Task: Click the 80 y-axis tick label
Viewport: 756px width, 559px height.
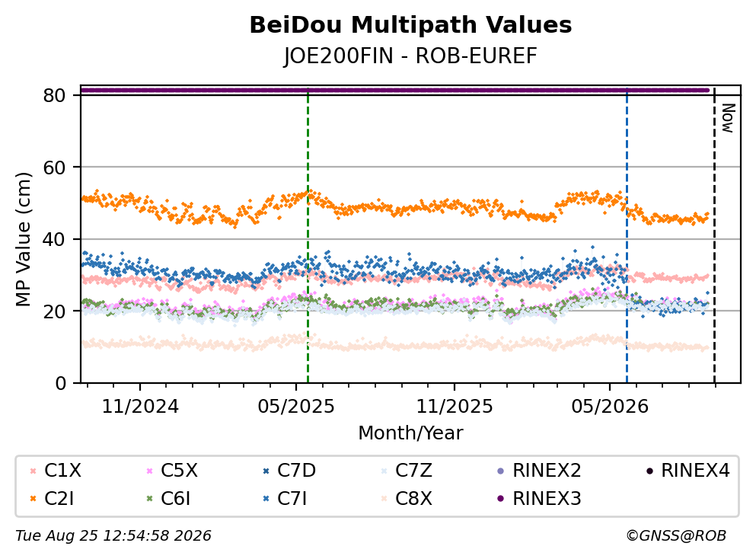Action: click(x=54, y=95)
